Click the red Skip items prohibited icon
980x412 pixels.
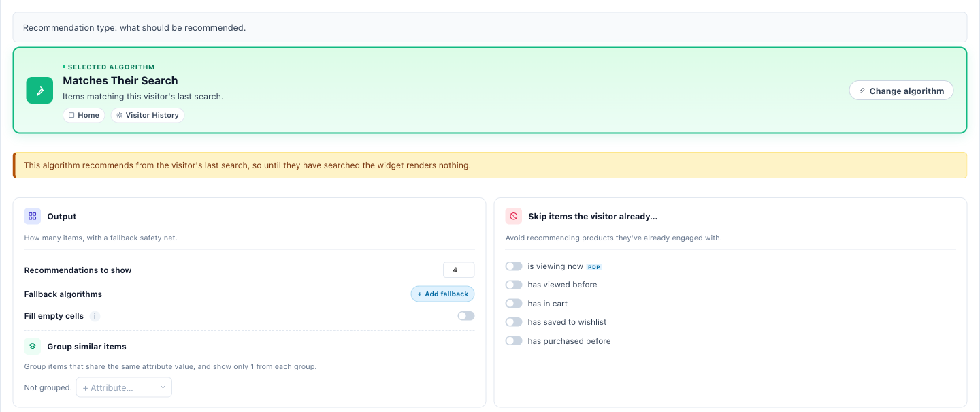[x=514, y=216]
